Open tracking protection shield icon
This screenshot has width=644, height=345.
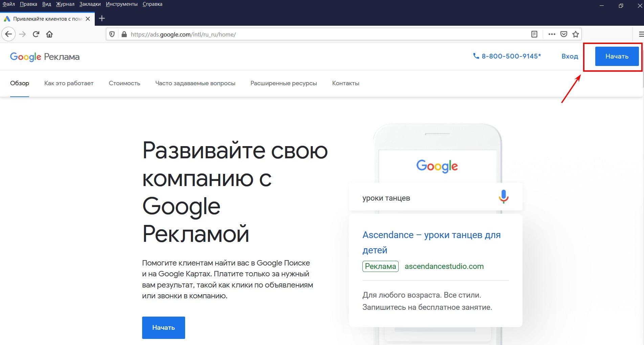pyautogui.click(x=112, y=34)
